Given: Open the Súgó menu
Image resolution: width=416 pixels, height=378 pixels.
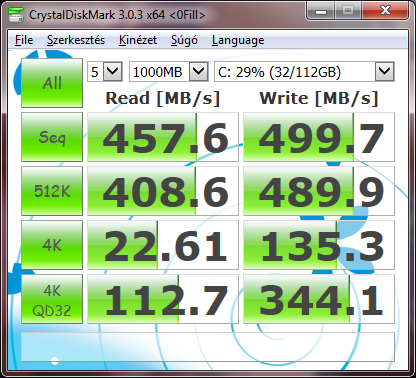Looking at the screenshot, I should coord(184,40).
